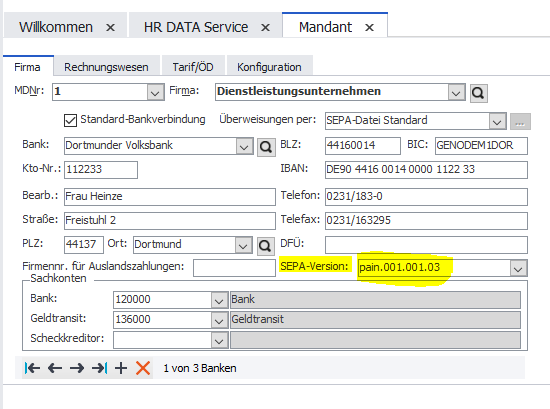Open the MDNr dropdown list
550x409 pixels.
pyautogui.click(x=155, y=92)
